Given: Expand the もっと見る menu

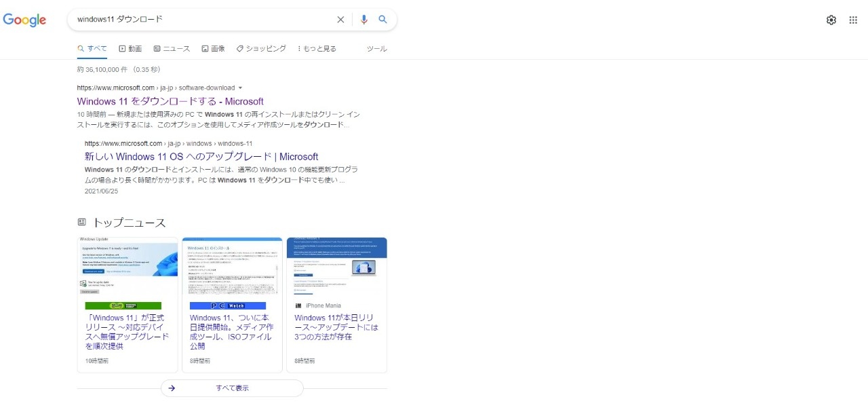Looking at the screenshot, I should point(317,49).
